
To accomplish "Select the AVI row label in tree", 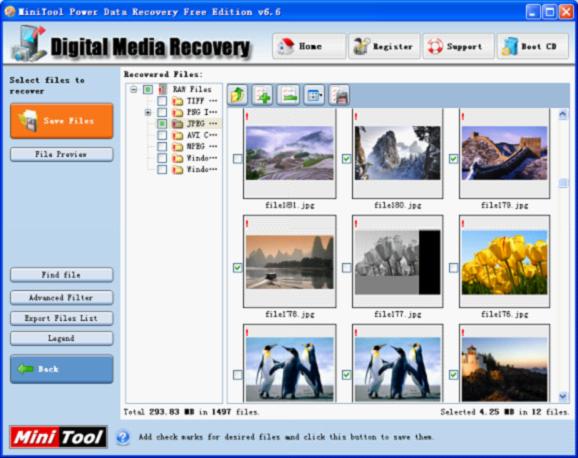I will 202,135.
